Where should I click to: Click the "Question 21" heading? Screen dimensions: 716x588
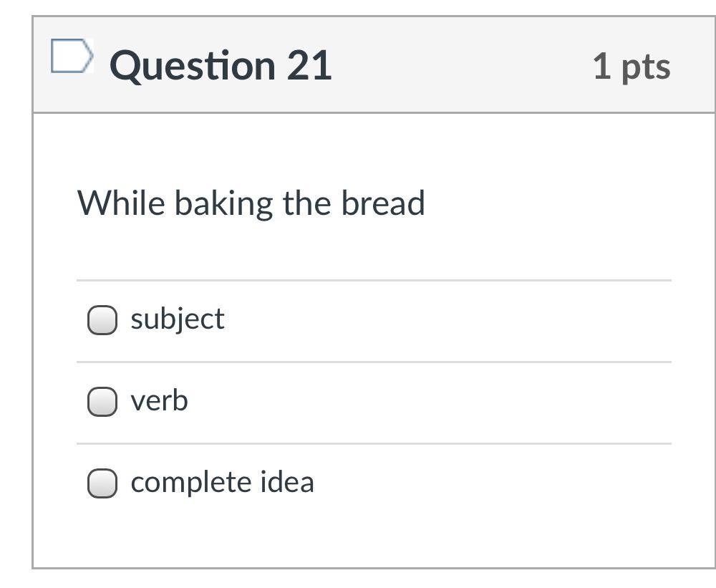[221, 66]
